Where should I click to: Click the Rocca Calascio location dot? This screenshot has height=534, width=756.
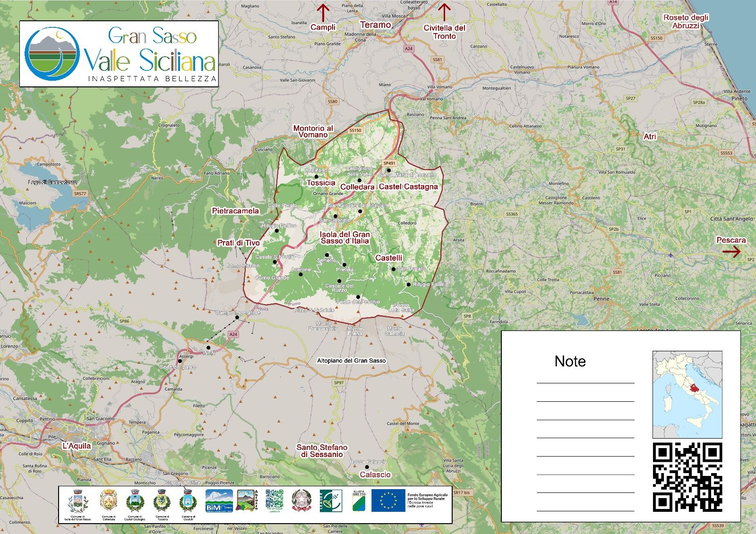tap(367, 467)
